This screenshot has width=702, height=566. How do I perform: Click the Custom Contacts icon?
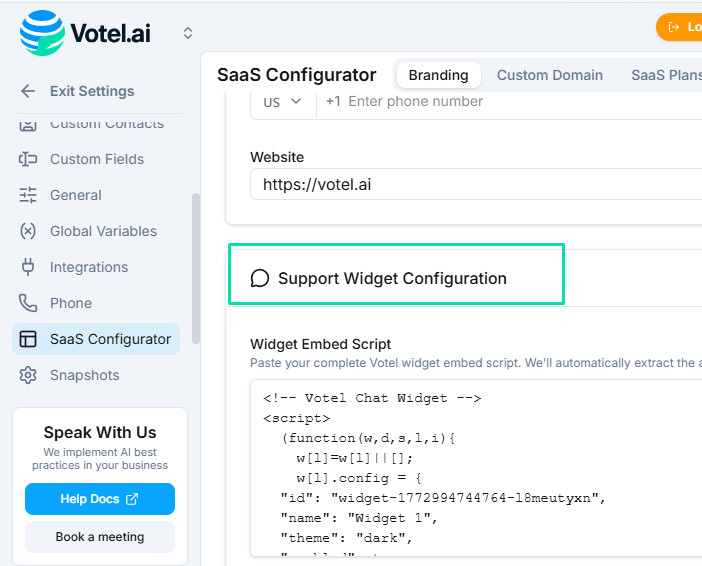[x=28, y=124]
